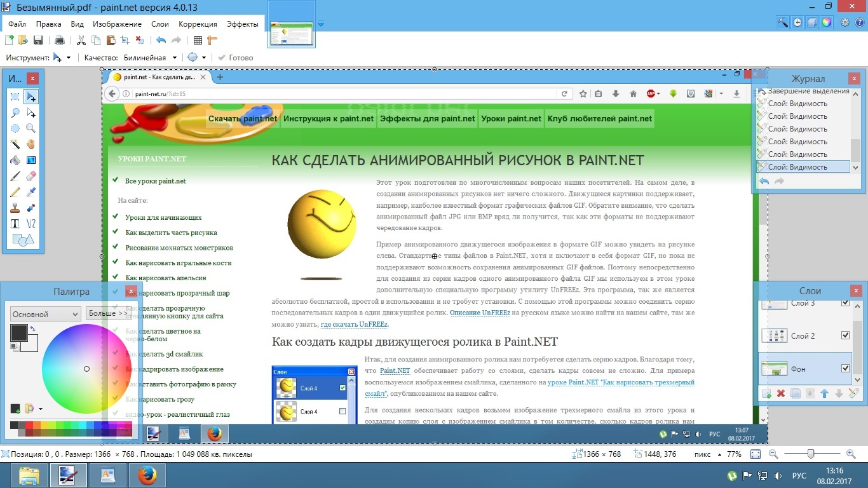This screenshot has width=868, height=488.
Task: Undo the last action in main toolbar
Action: 161,41
